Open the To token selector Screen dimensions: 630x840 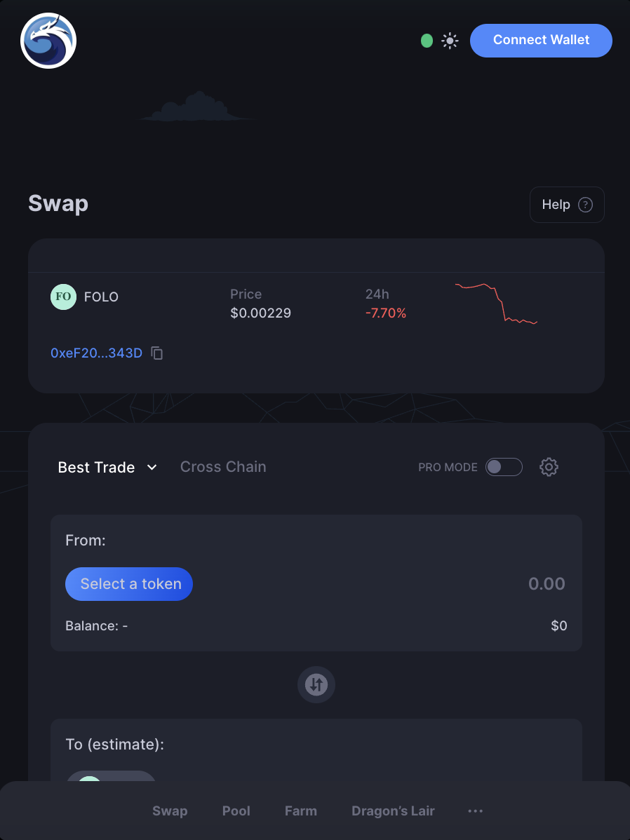111,776
